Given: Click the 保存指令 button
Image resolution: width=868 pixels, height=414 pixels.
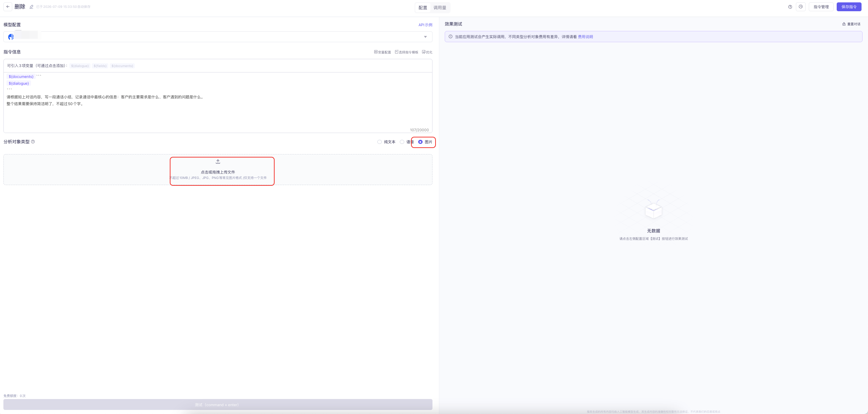Looking at the screenshot, I should 849,7.
